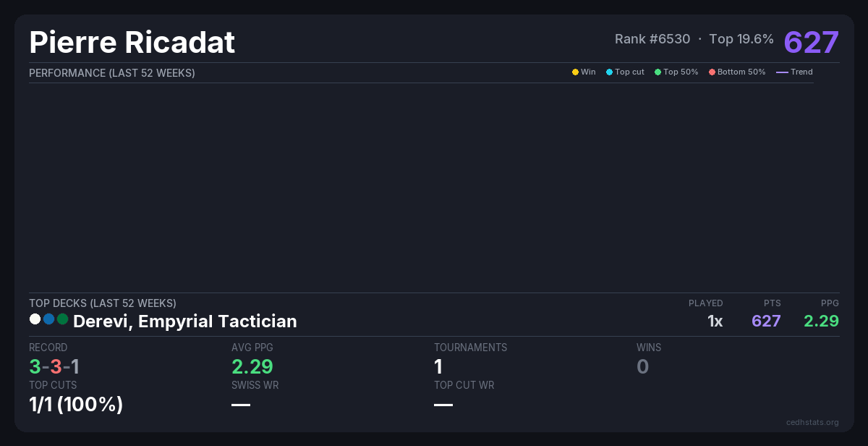Click the cyan Top cut legend dot
This screenshot has width=868, height=446.
coord(609,72)
